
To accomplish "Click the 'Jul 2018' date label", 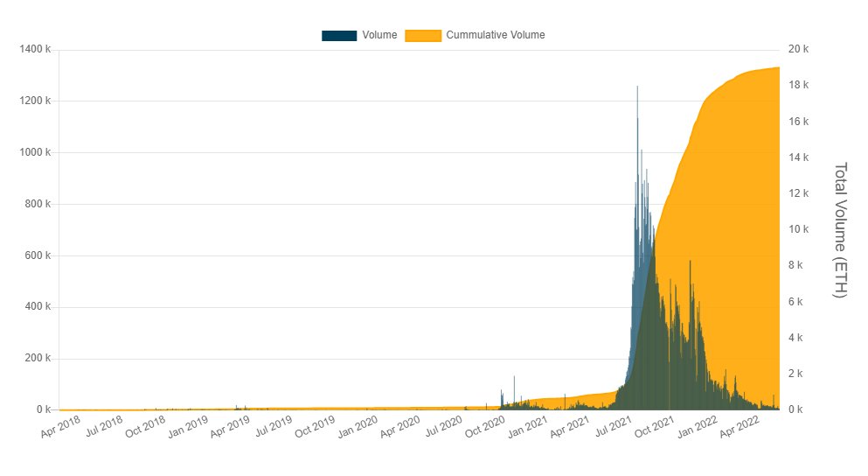I will pyautogui.click(x=103, y=427).
